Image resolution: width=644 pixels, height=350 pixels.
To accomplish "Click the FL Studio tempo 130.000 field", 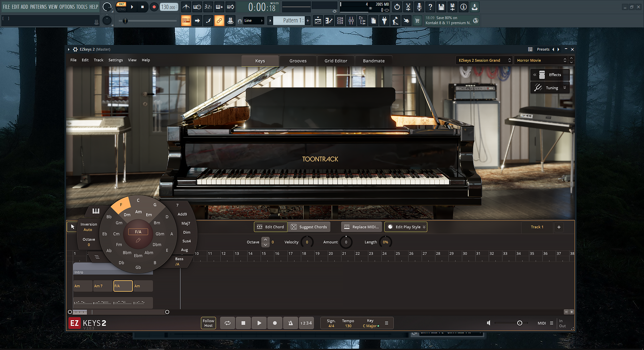I will 169,7.
